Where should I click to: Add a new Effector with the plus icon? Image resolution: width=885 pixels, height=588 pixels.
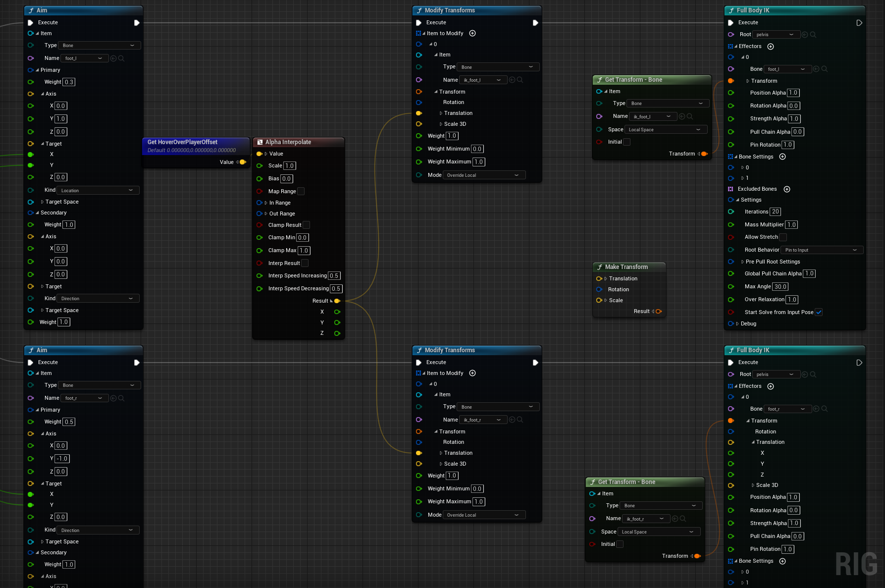click(771, 46)
